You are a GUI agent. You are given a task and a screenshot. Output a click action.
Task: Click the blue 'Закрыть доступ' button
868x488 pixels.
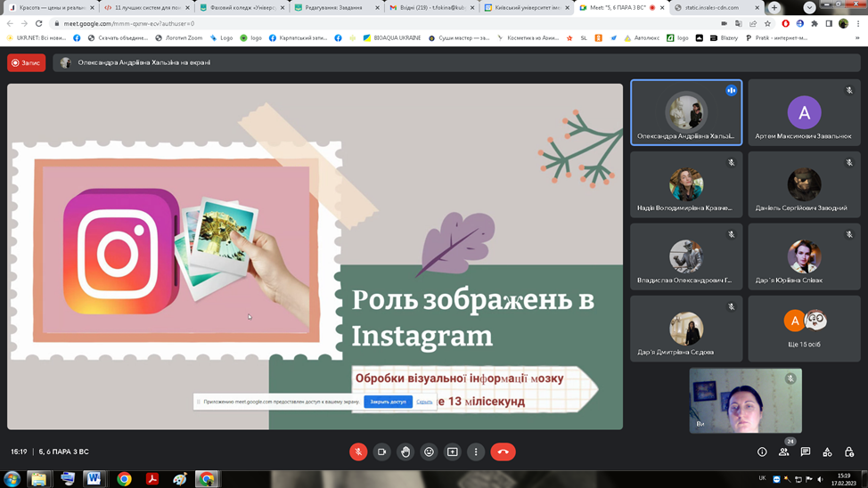(388, 402)
